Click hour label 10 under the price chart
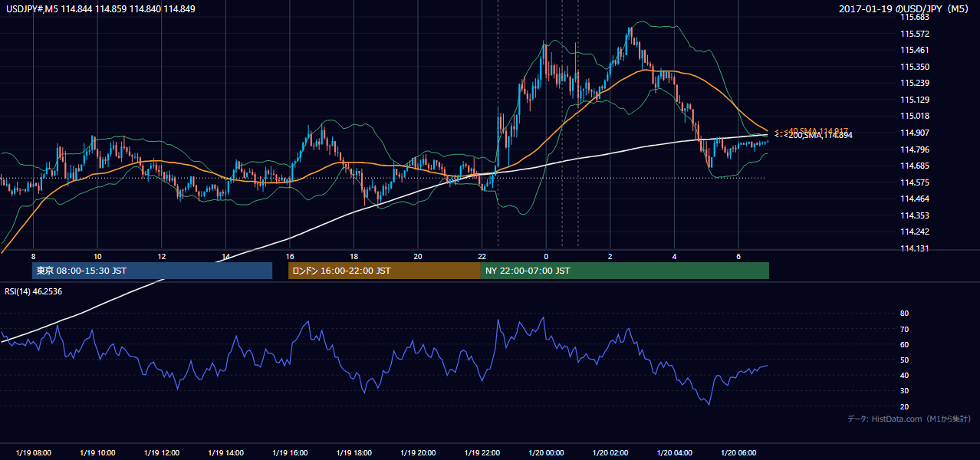This screenshot has width=980, height=460. pos(97,255)
